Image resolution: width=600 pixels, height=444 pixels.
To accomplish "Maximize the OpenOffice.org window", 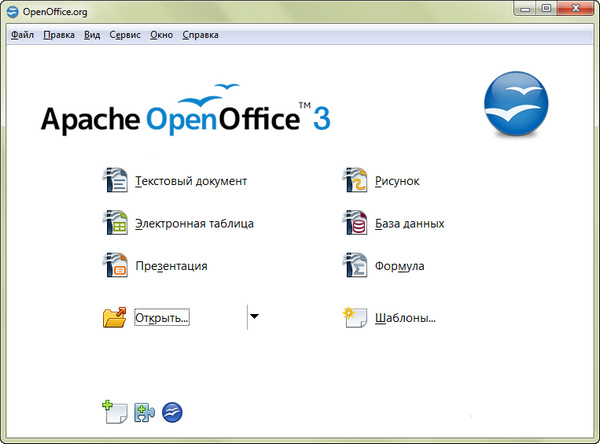I will [x=546, y=9].
